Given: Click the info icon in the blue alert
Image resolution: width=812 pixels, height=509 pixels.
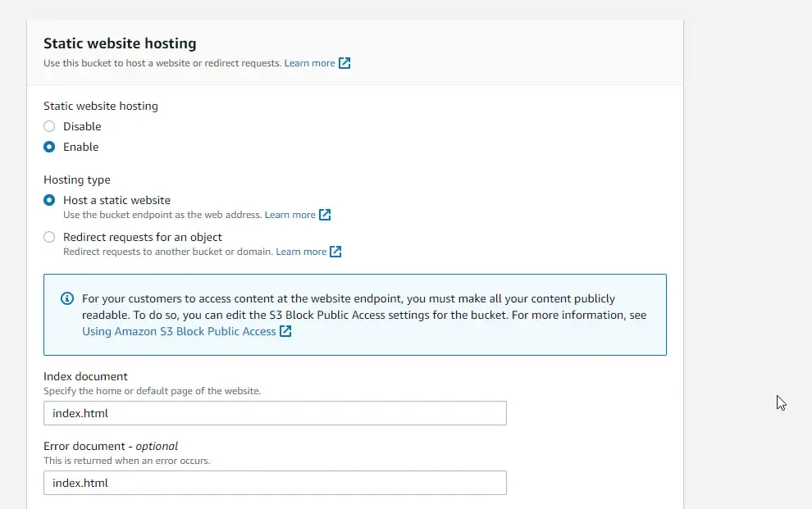Looking at the screenshot, I should click(66, 298).
